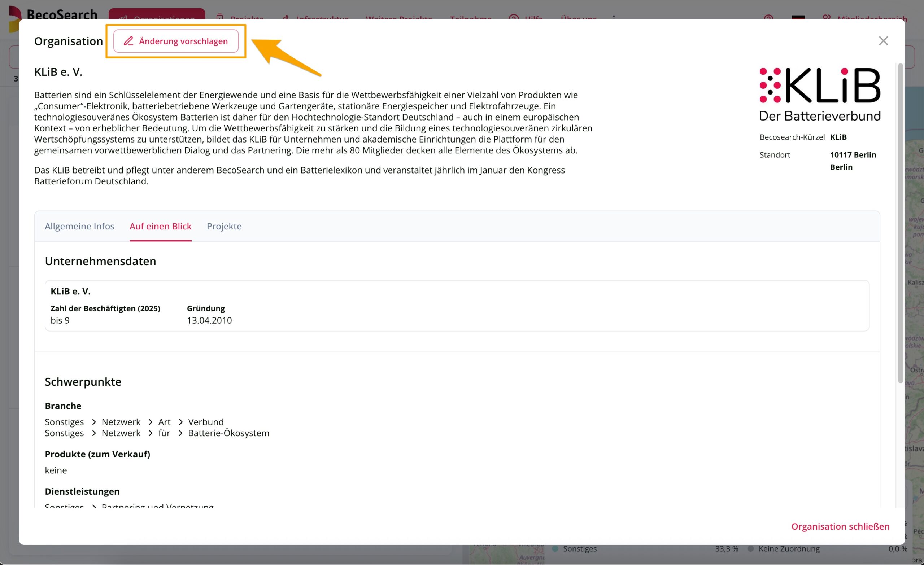Switch to the Projekte tab
Viewport: 924px width, 565px height.
pos(224,226)
